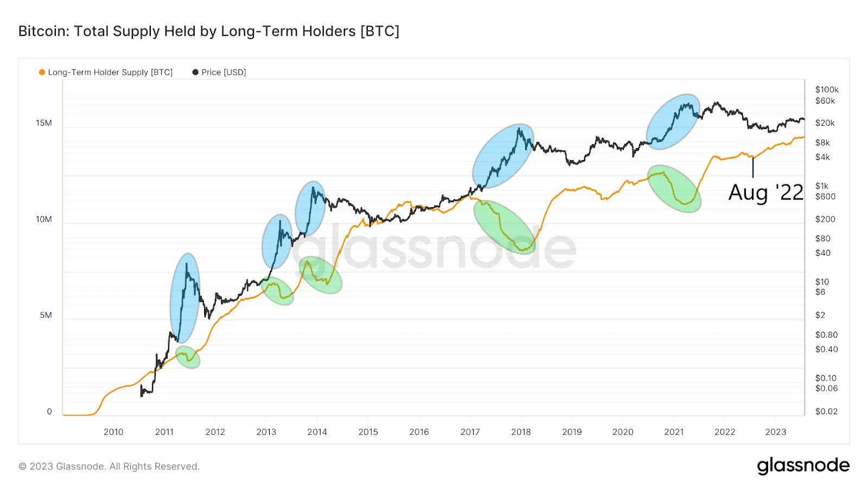Click the Aug '22 annotation label

(765, 192)
